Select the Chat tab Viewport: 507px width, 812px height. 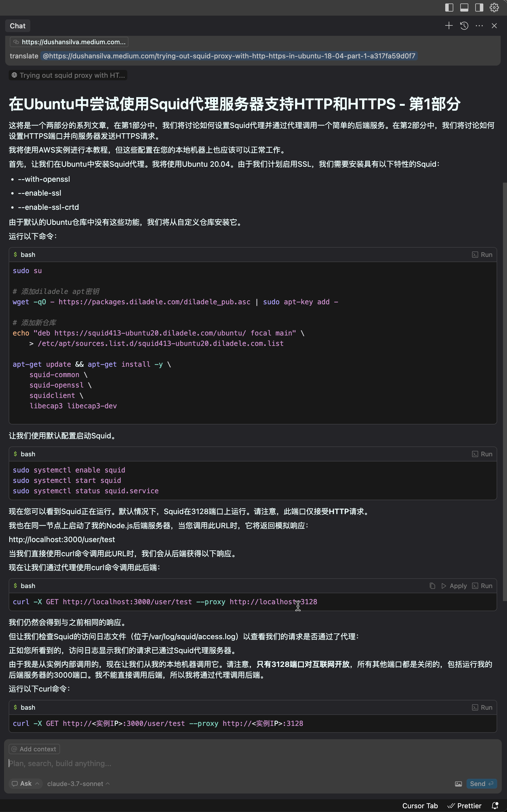pos(17,26)
